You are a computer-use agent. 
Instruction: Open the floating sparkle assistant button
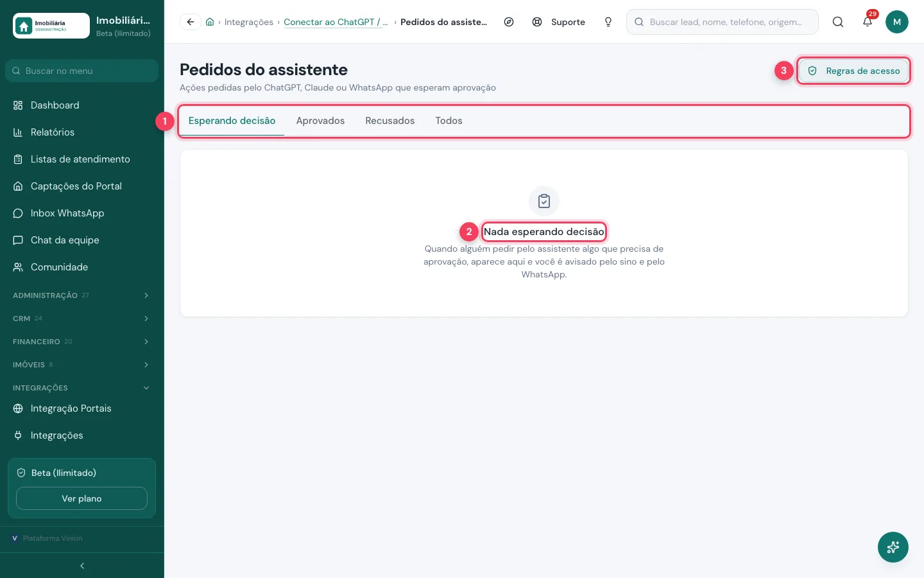click(x=893, y=547)
